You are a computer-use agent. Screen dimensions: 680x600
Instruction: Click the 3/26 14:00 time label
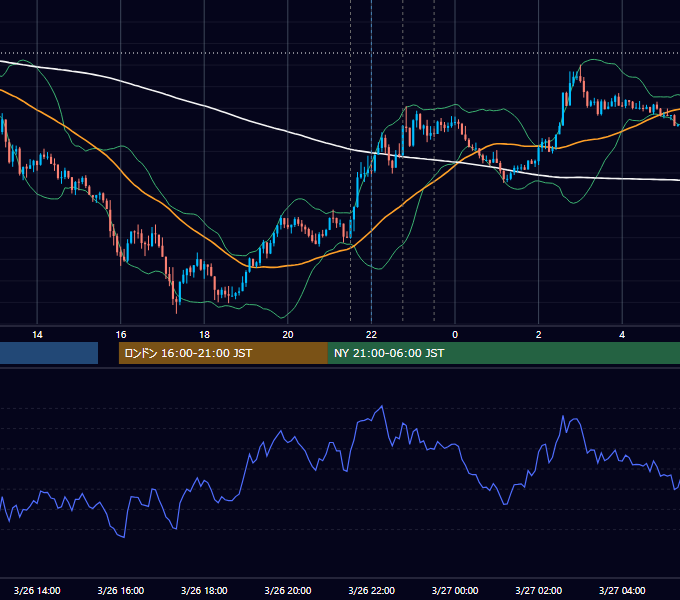(37, 590)
